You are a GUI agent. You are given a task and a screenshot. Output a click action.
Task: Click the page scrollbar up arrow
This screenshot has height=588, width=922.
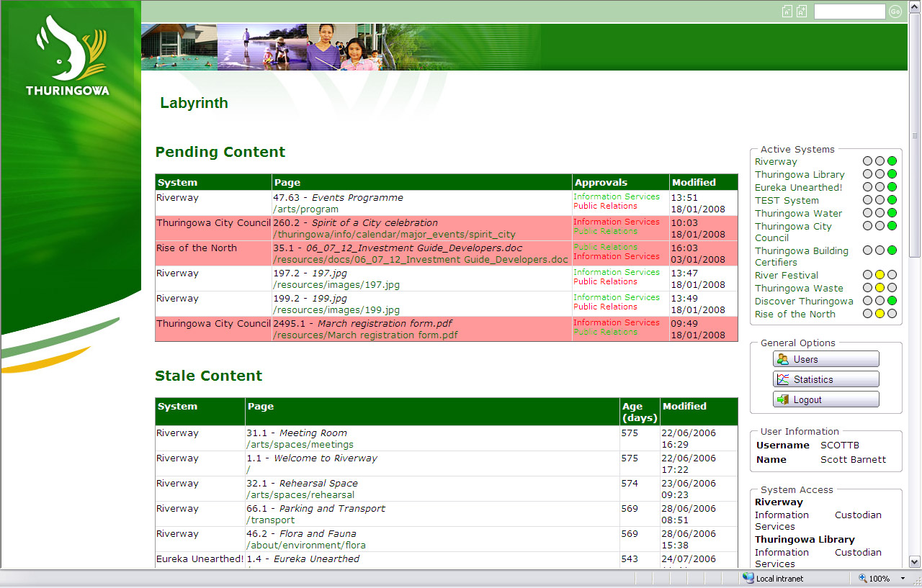915,6
